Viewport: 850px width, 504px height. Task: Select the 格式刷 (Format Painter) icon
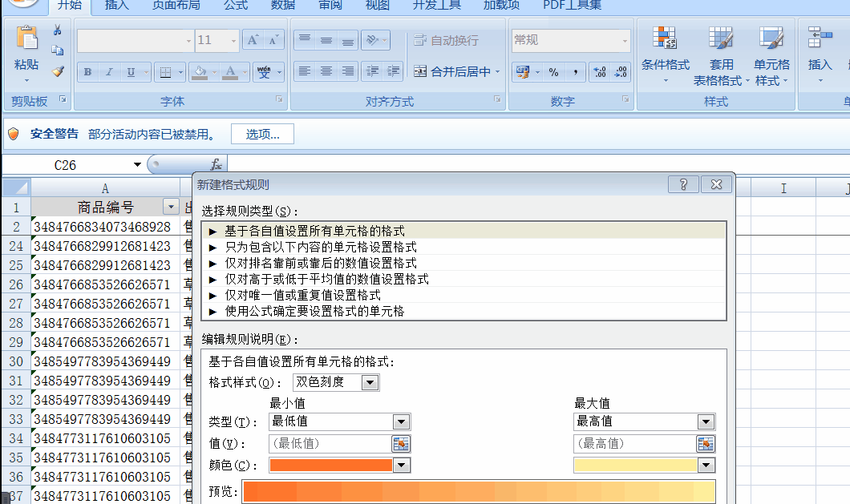tap(57, 72)
